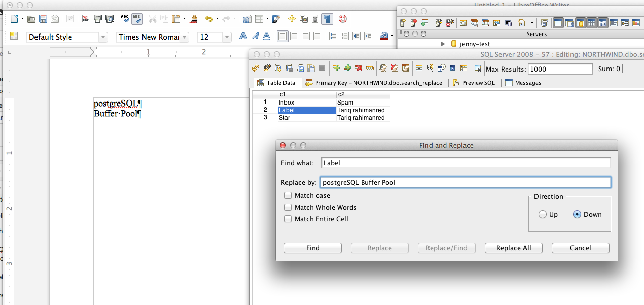Open the Default Style paragraph style dropdown
The height and width of the screenshot is (305, 644).
pyautogui.click(x=103, y=37)
